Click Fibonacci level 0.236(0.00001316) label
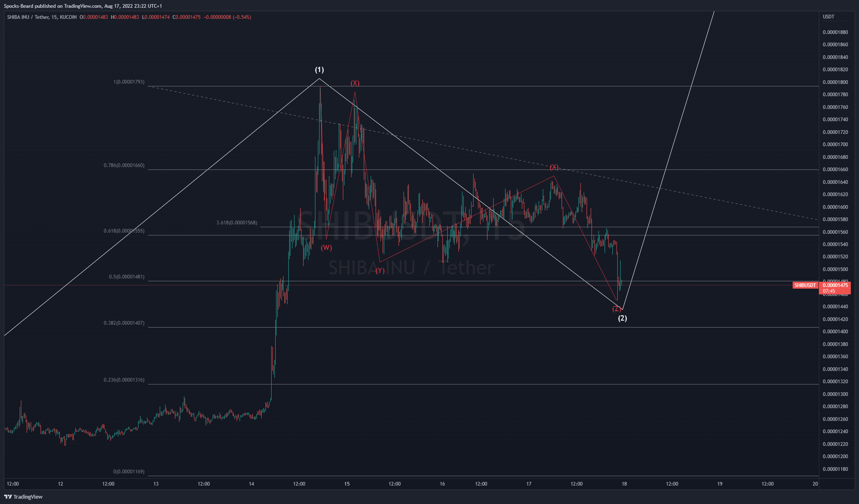The width and height of the screenshot is (859, 504). pyautogui.click(x=124, y=380)
